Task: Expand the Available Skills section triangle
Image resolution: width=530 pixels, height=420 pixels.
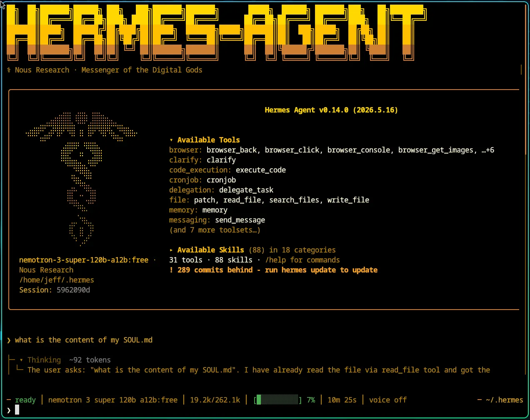Action: [x=171, y=250]
